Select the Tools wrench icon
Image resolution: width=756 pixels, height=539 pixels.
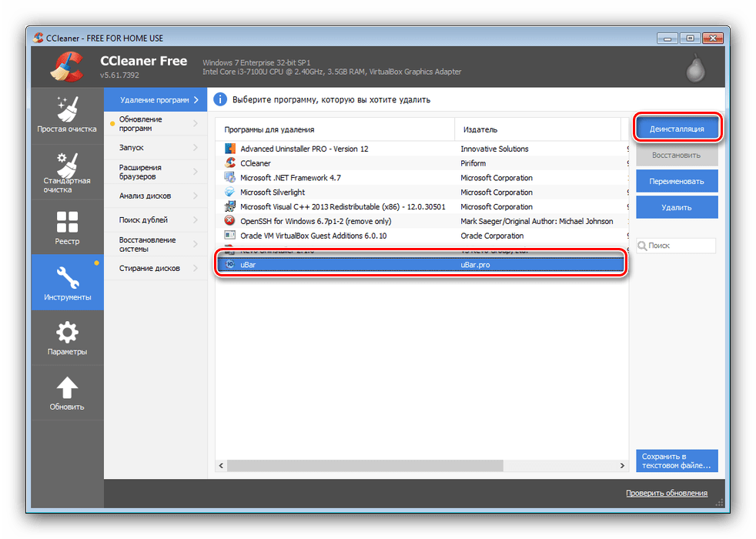point(67,276)
